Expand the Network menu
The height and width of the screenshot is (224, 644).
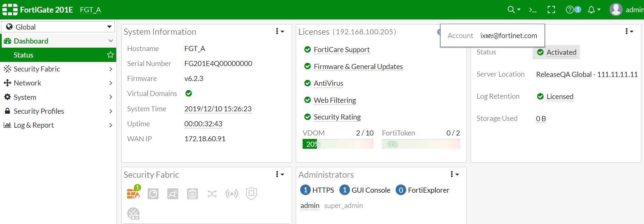(58, 83)
